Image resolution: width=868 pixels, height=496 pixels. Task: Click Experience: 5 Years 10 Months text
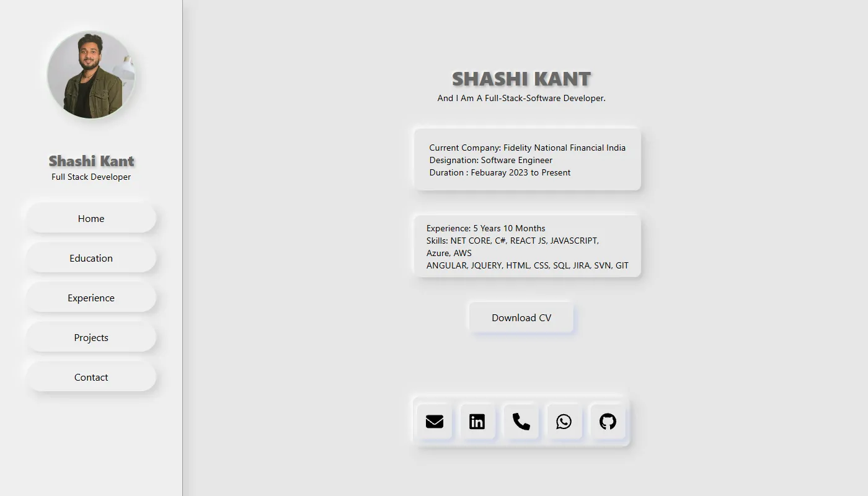(486, 228)
